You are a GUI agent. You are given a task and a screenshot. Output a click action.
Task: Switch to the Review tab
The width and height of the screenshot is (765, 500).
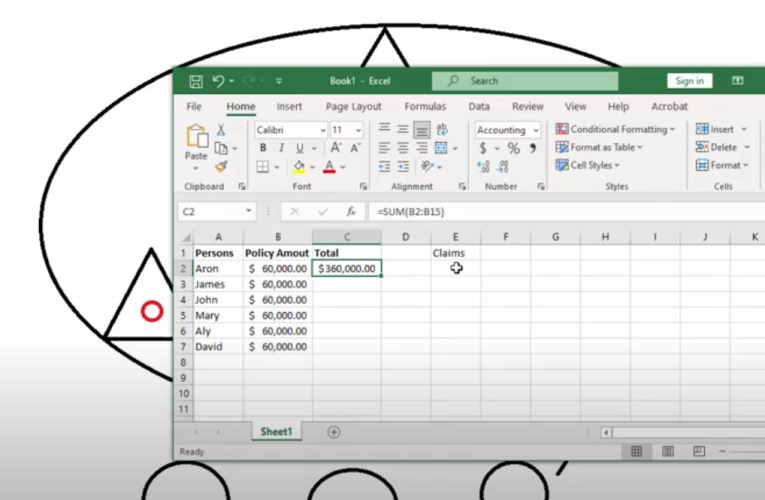[x=527, y=106]
